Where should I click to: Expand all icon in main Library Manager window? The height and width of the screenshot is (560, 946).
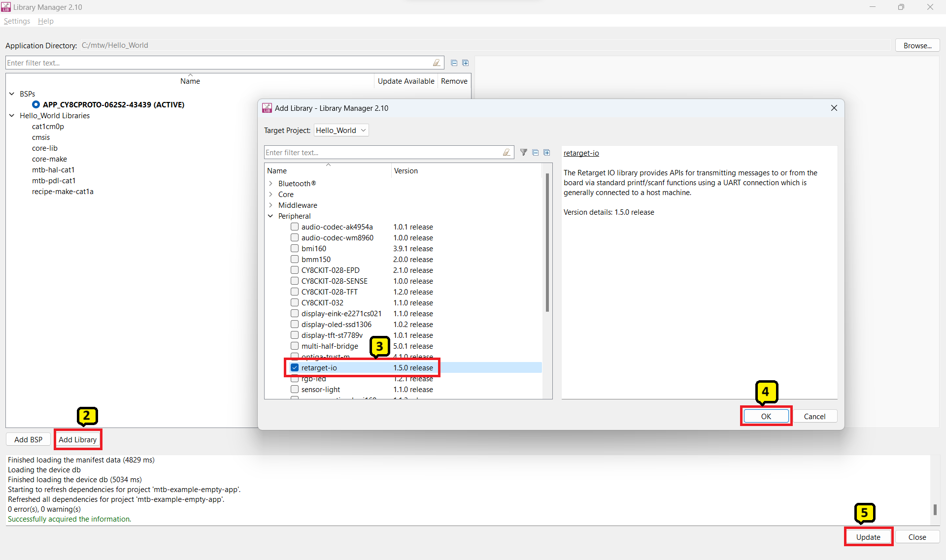click(466, 63)
